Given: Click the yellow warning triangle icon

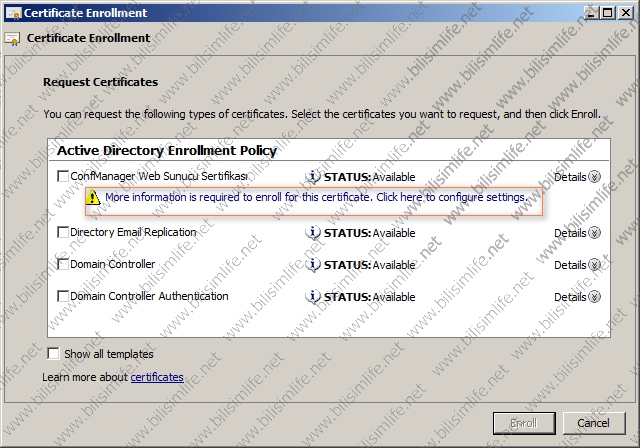Looking at the screenshot, I should (93, 197).
